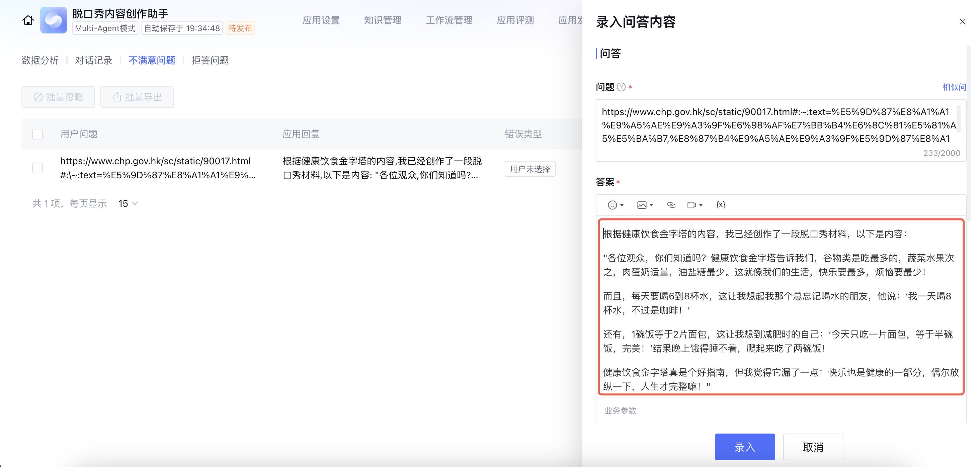980x467 pixels.
Task: Insert a variable with the {x} icon
Action: [721, 205]
